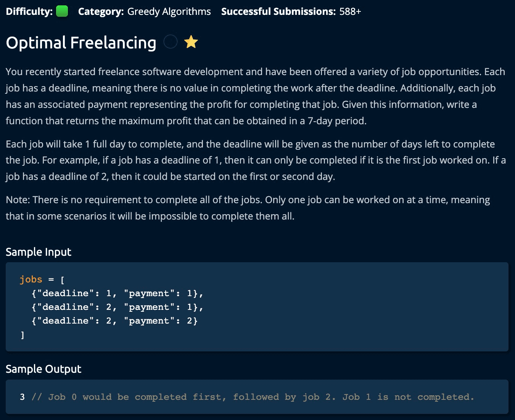
Task: Click the Successful Submissions label
Action: point(278,11)
